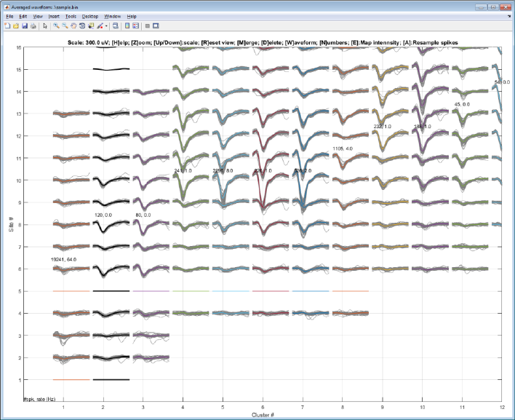Click the Insert Legend icon

point(135,25)
